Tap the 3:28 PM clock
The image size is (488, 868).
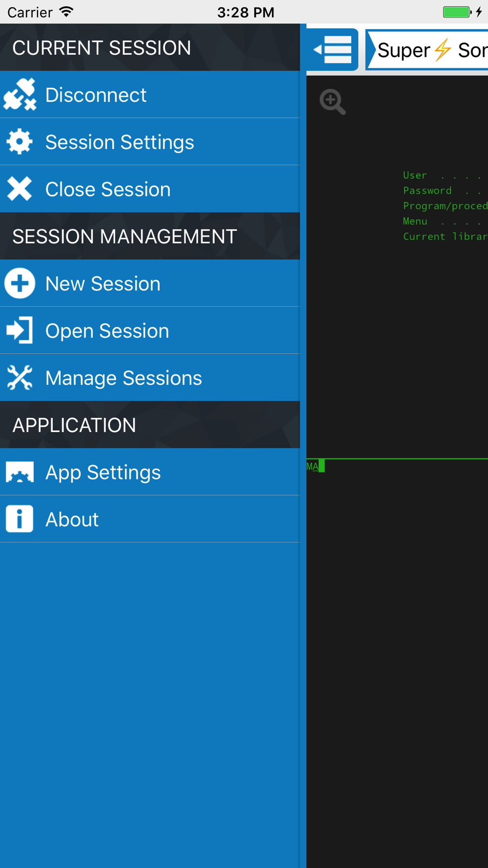pos(245,12)
